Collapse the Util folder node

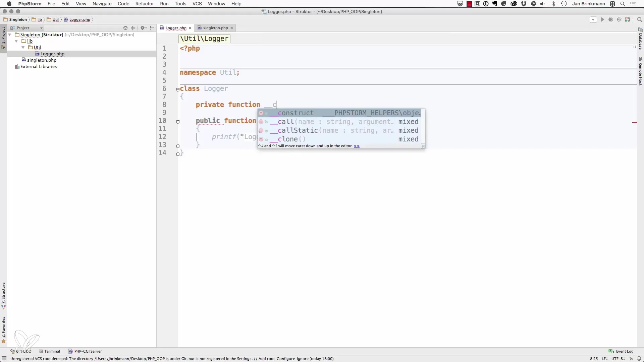(x=23, y=47)
